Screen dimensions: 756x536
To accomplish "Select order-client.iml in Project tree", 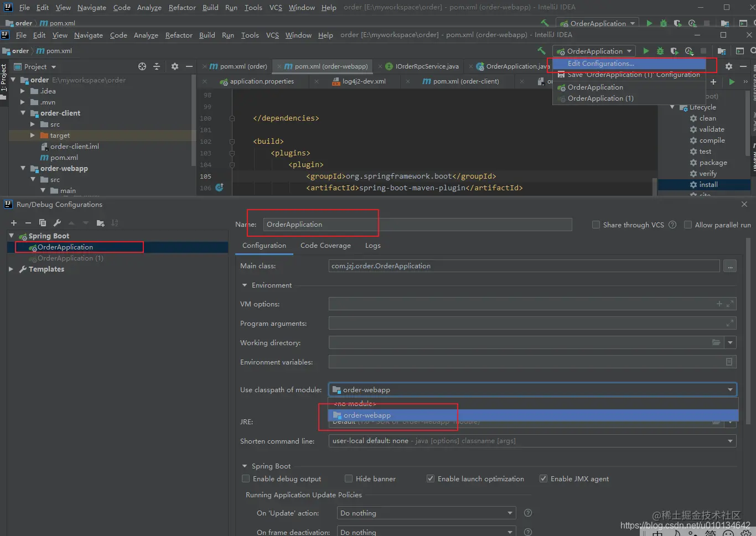I will [x=75, y=147].
